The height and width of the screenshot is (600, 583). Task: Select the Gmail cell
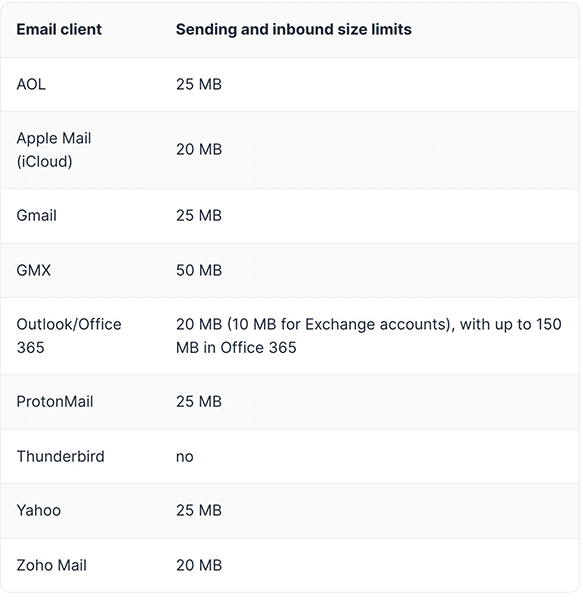click(36, 215)
